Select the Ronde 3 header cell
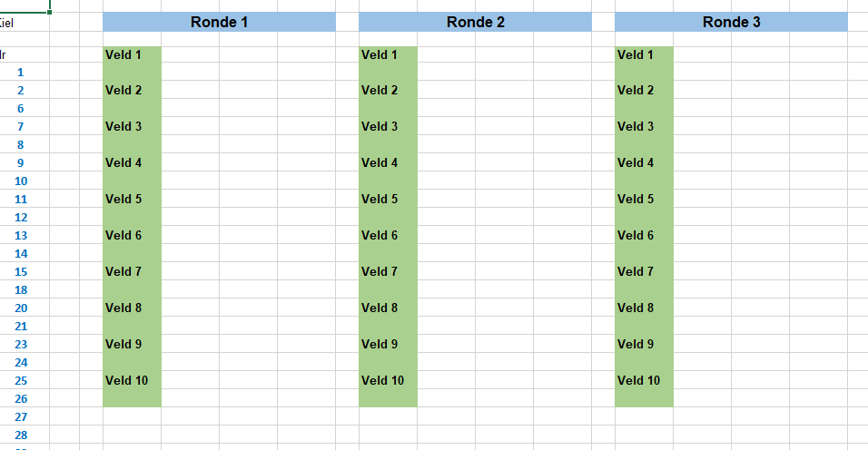The width and height of the screenshot is (868, 450). [x=731, y=23]
